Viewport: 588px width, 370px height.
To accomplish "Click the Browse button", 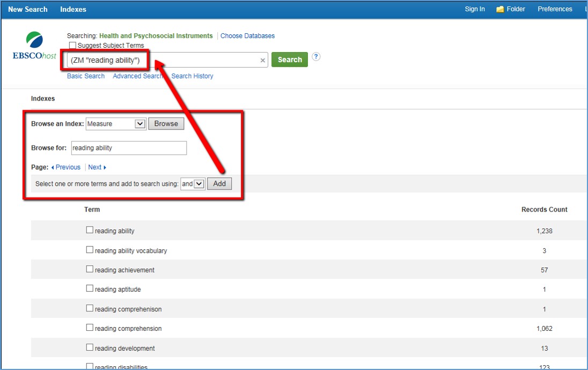I will click(166, 124).
